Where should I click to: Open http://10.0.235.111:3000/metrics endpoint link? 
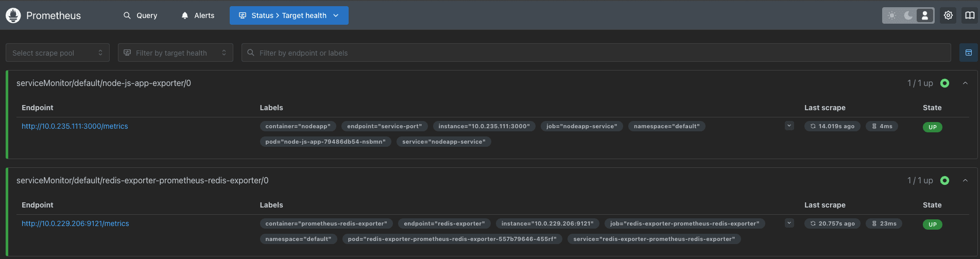tap(75, 126)
